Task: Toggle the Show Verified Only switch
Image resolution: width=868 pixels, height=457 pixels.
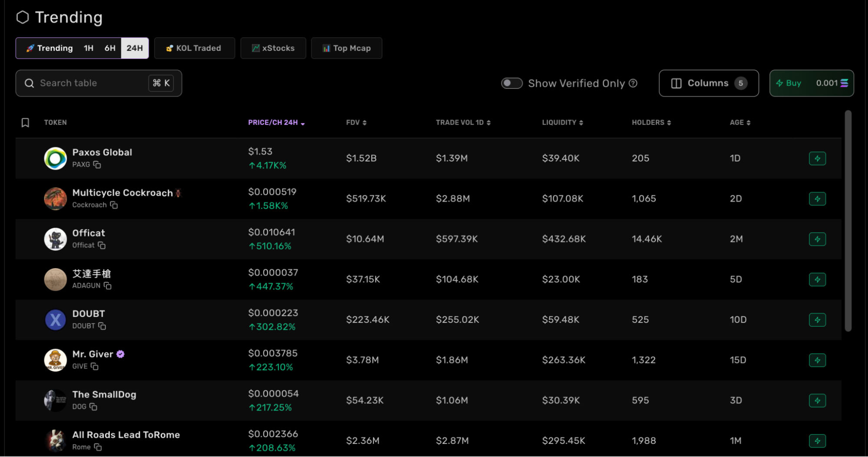Action: (512, 83)
